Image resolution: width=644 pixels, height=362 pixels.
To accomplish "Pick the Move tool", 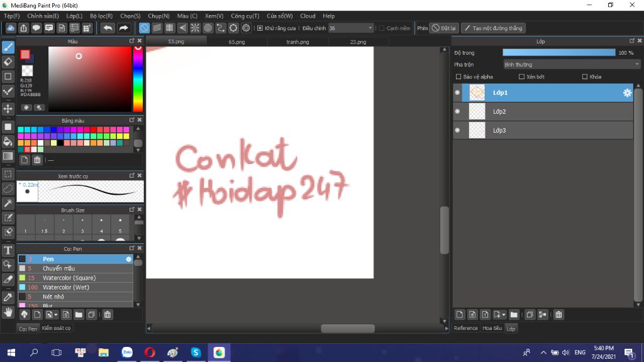I will (8, 109).
